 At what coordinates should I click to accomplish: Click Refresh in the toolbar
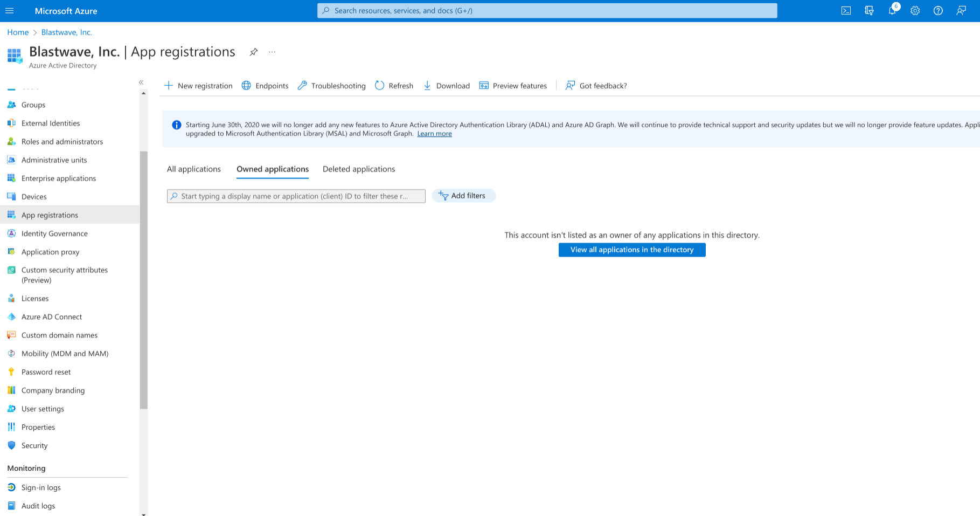(394, 86)
